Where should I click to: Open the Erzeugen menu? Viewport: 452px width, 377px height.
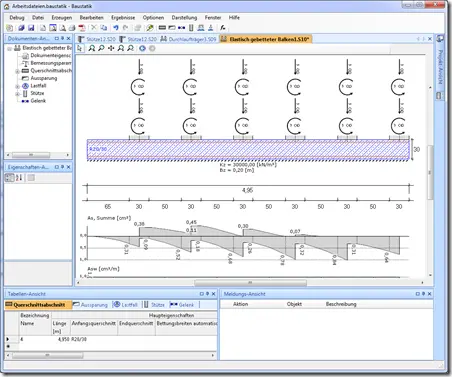point(62,17)
